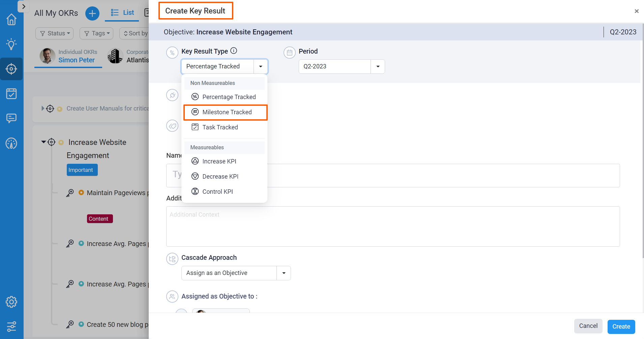Viewport: 644px width, 339px height.
Task: Click the blue plus add OKR button
Action: click(92, 13)
